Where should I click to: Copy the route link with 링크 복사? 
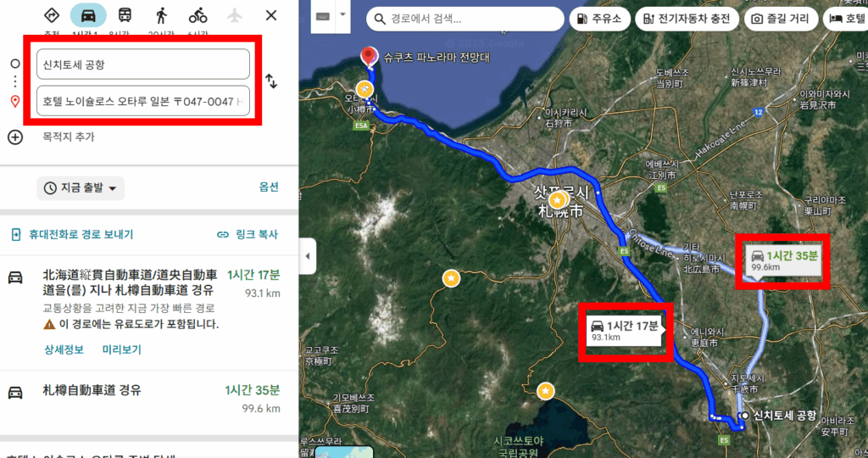(x=248, y=235)
